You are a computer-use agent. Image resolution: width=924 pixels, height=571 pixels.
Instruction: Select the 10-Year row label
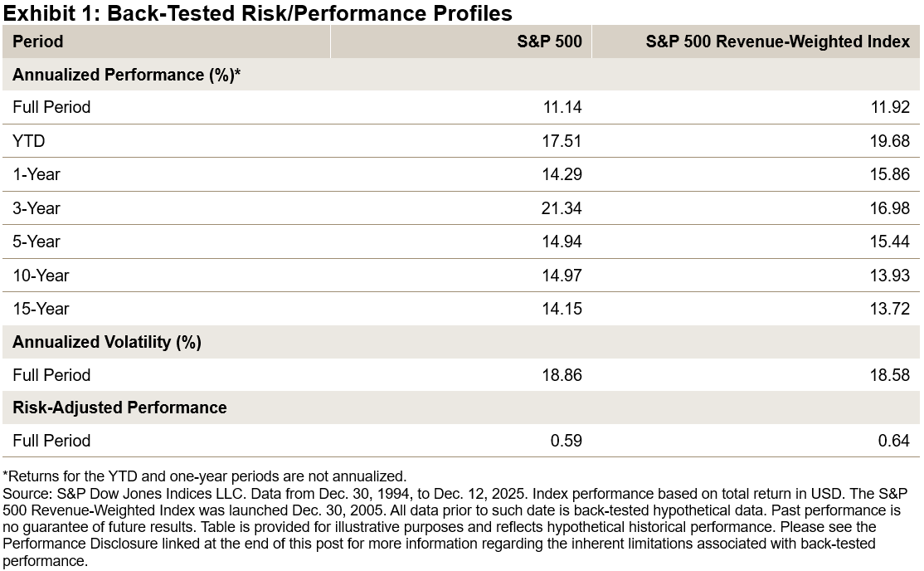coord(41,276)
